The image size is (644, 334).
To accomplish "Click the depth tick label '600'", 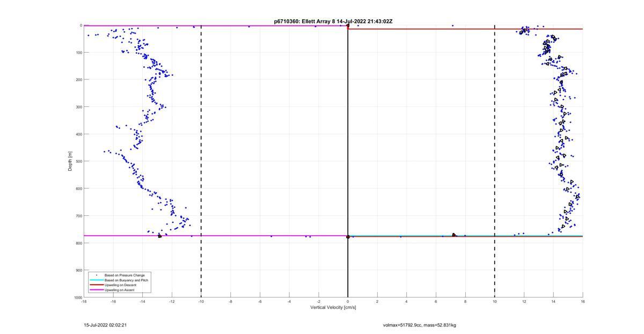I will coord(78,188).
